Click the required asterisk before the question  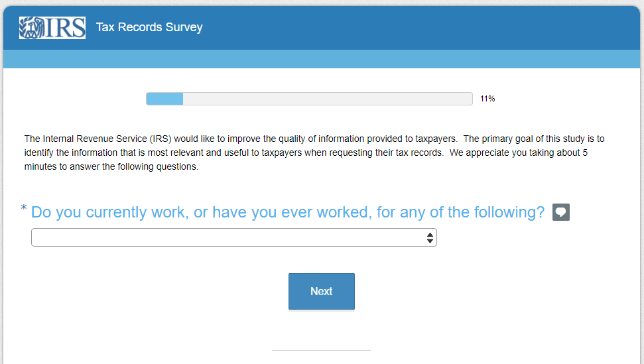(24, 209)
